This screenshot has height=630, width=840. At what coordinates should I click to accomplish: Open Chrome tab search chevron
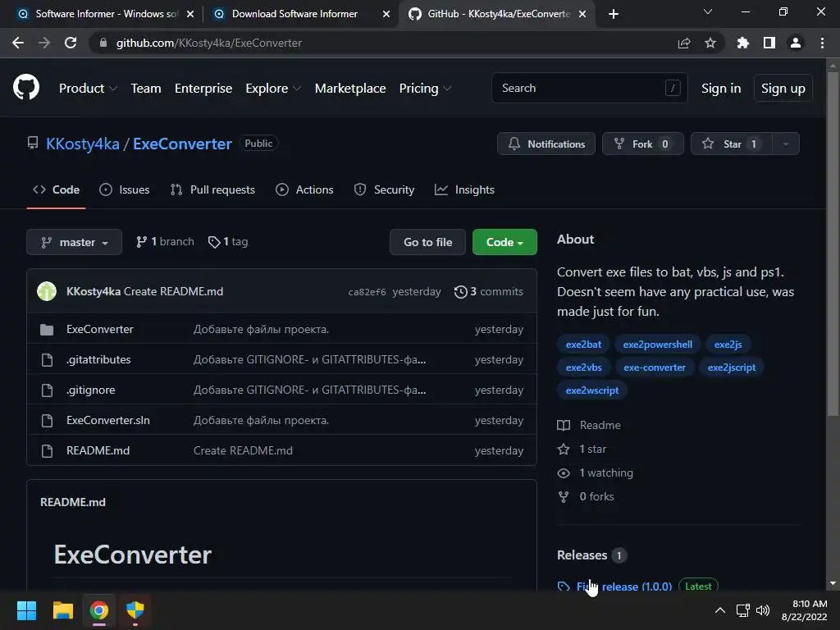pos(708,11)
